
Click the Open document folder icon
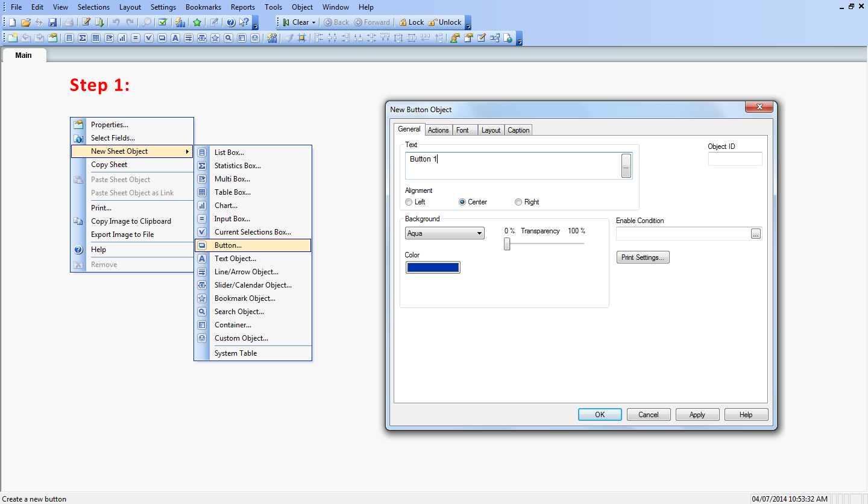tap(25, 22)
